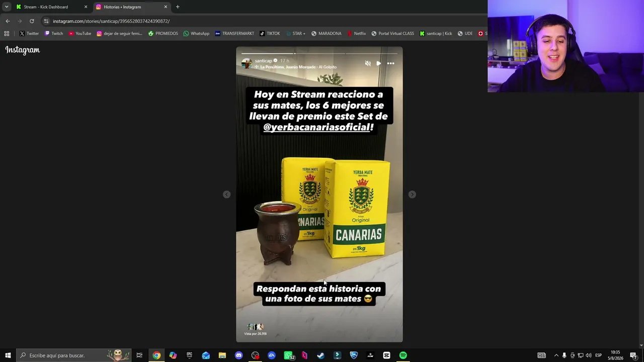Click the Google Chrome taskbar icon

(x=156, y=355)
